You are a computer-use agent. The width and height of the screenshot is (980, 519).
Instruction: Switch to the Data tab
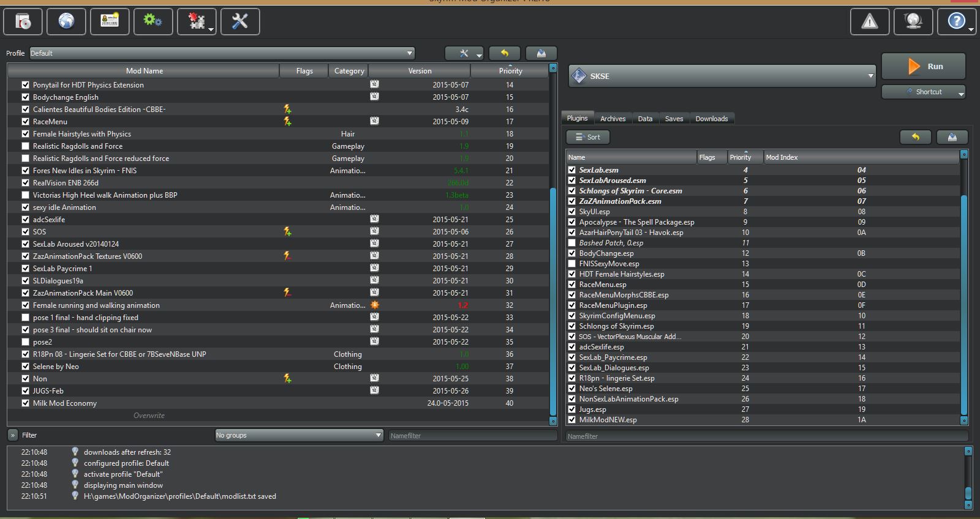(645, 119)
